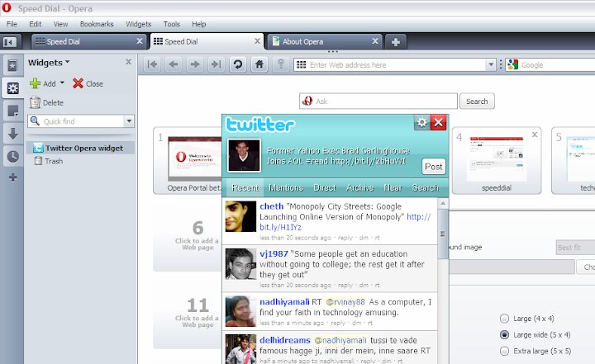
Task: Open the Tools menu
Action: [x=172, y=24]
